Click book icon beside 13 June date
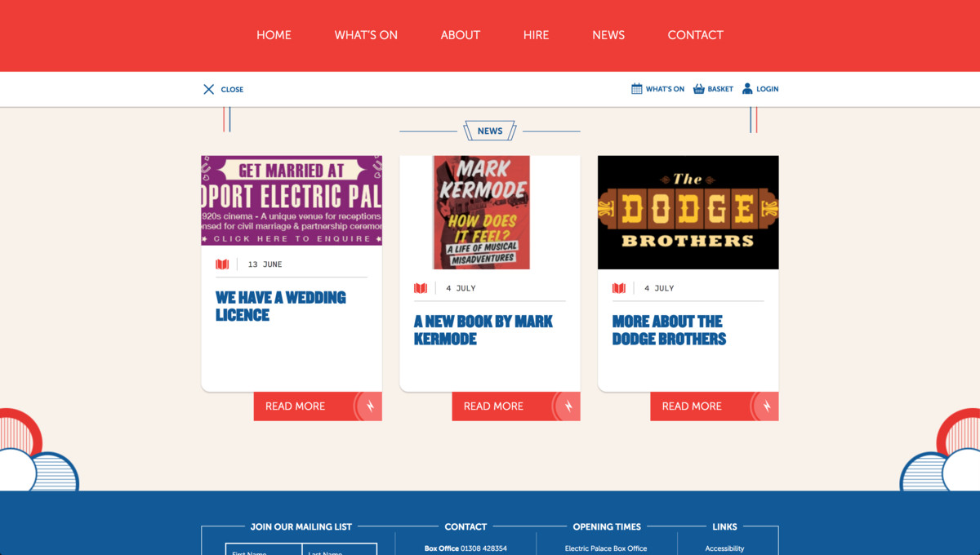 (222, 264)
